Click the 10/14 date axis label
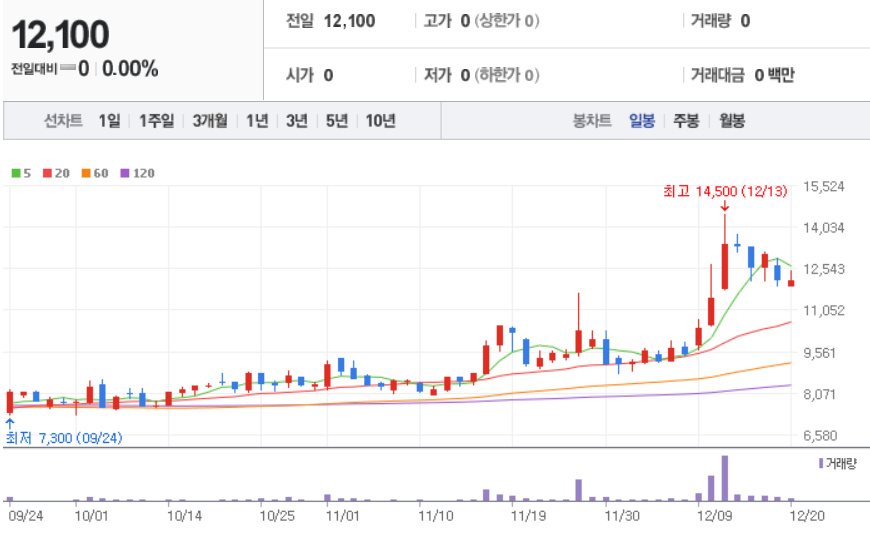This screenshot has height=545, width=870. [184, 516]
